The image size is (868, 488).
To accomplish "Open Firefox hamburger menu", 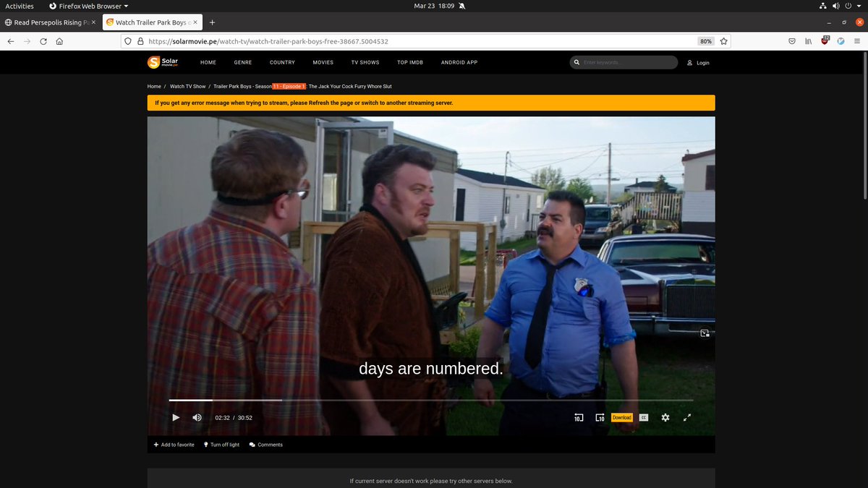I will (857, 41).
